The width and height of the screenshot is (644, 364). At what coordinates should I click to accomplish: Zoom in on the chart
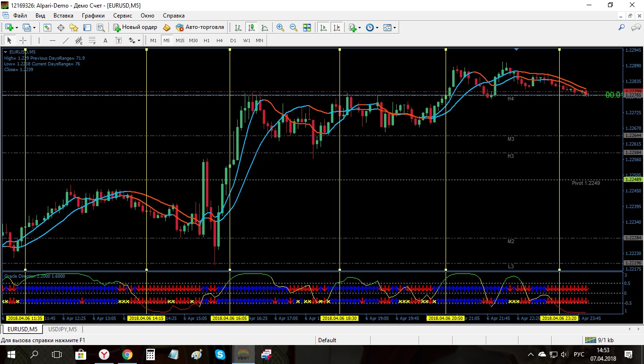tap(280, 27)
